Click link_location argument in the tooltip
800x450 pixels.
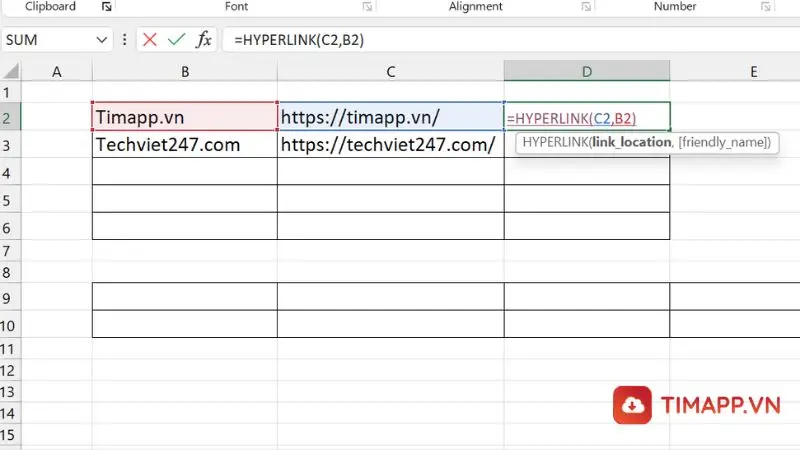tap(632, 142)
